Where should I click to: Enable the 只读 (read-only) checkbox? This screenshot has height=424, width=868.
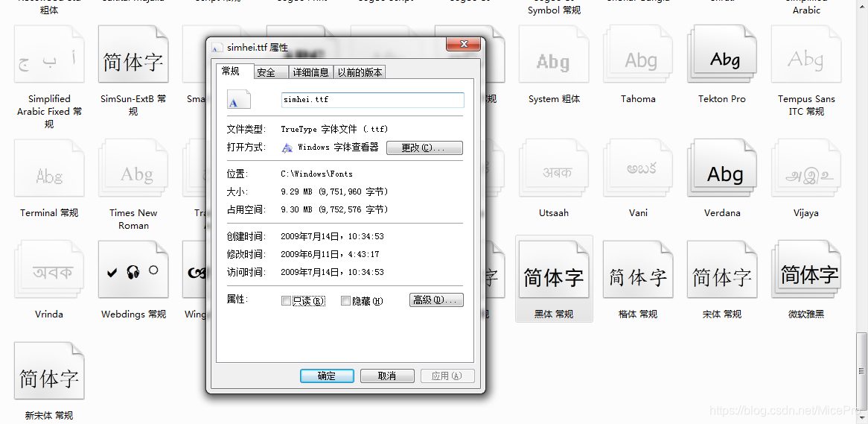pos(286,301)
